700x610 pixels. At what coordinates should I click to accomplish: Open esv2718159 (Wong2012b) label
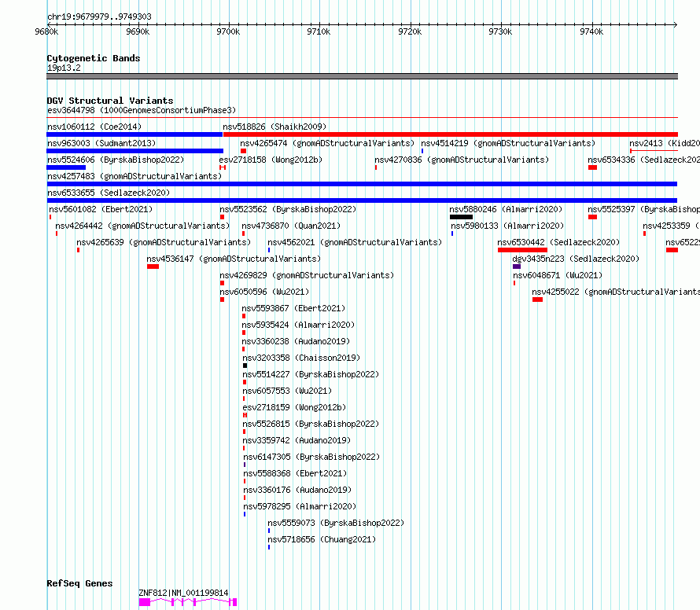point(294,407)
